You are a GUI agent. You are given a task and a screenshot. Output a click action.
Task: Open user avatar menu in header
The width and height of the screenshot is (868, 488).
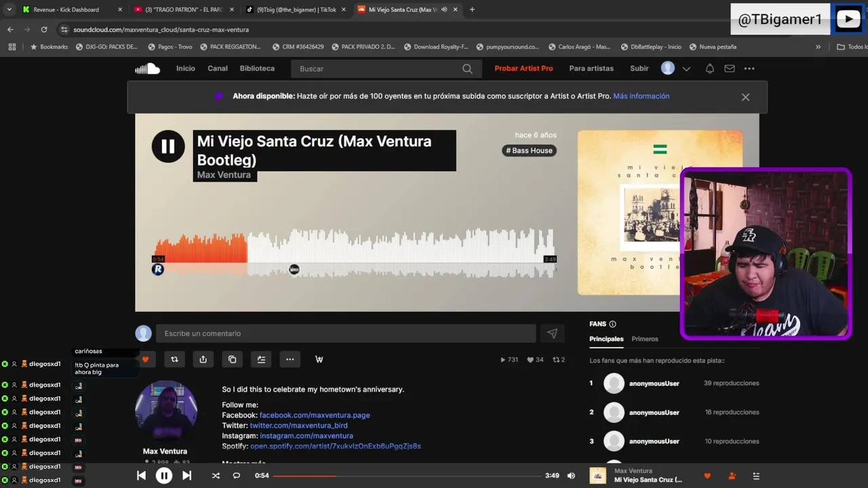pos(668,68)
